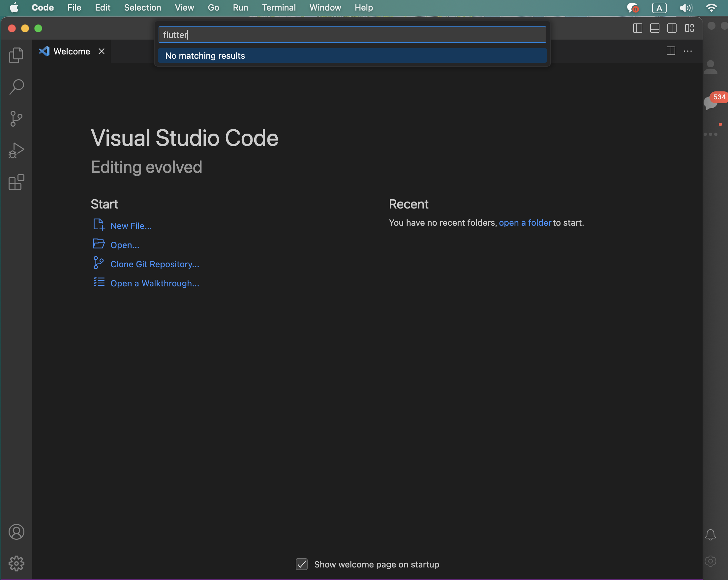
Task: Open the input source A menu bar icon
Action: point(659,8)
